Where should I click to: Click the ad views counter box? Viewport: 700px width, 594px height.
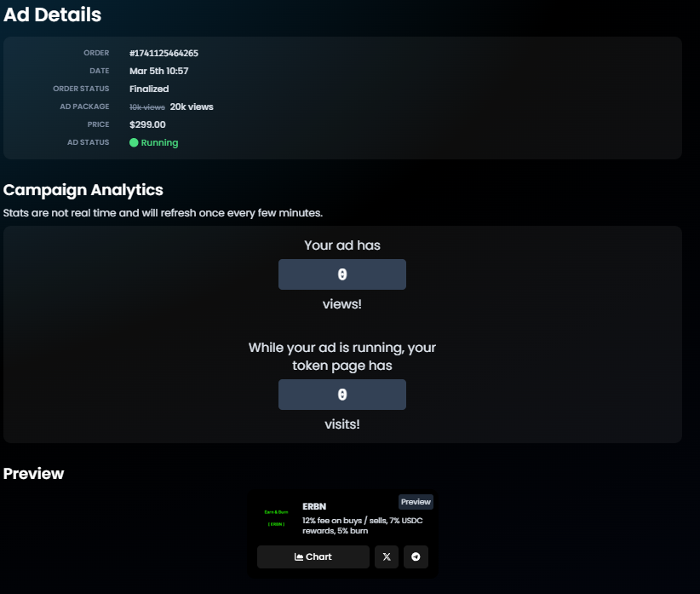pyautogui.click(x=342, y=274)
